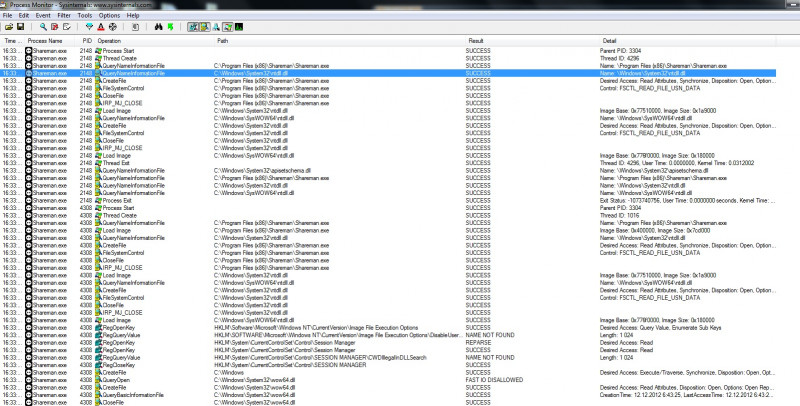Open the Options menu
The height and width of the screenshot is (406, 800).
coord(109,16)
